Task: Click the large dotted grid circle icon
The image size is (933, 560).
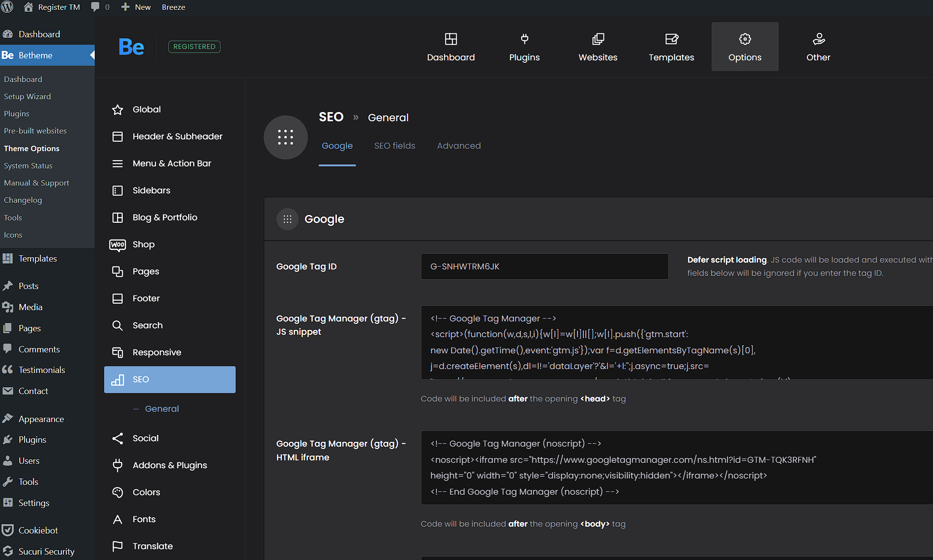Action: 286,137
